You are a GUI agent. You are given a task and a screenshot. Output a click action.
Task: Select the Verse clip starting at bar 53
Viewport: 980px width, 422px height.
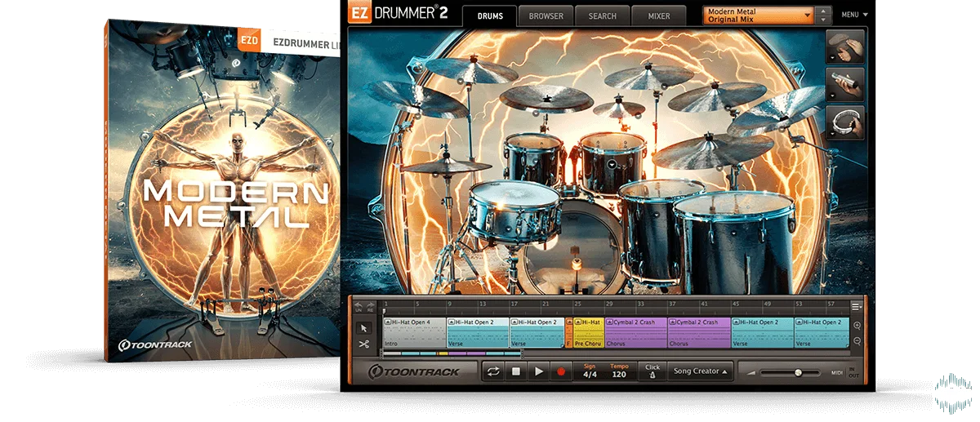click(x=822, y=333)
